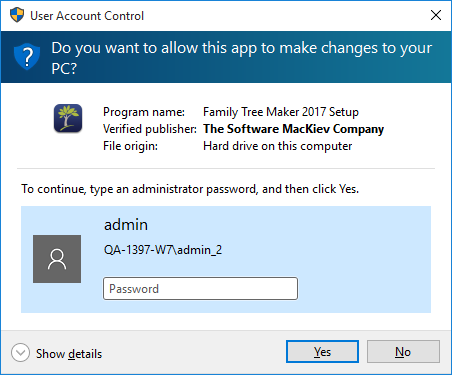The image size is (453, 376).
Task: Click the Family Tree Maker app icon
Action: [x=68, y=118]
